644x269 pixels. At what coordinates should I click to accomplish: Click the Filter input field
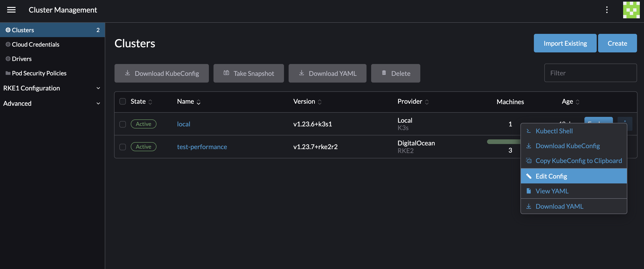click(x=590, y=73)
